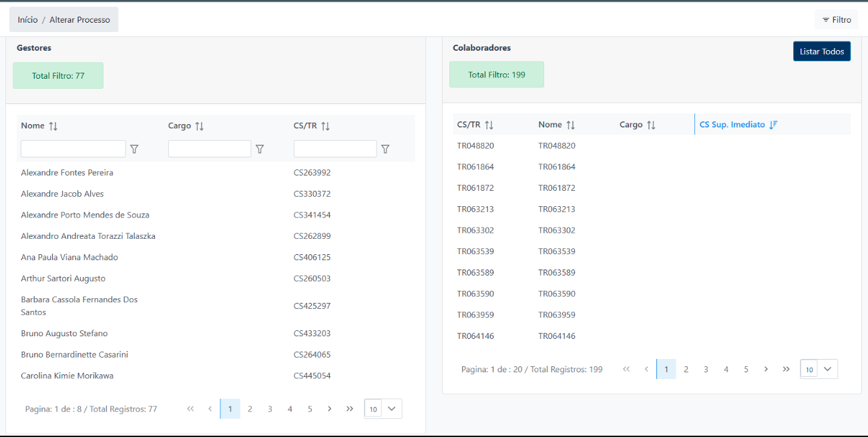Viewport: 868px width, 437px height.
Task: Sort Gestores table by Cargo column
Action: 199,126
